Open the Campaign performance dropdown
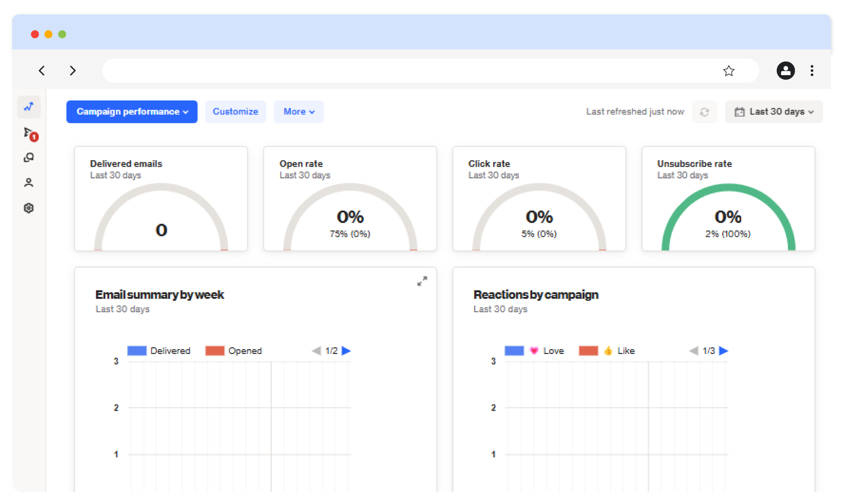The width and height of the screenshot is (843, 504). click(x=132, y=112)
